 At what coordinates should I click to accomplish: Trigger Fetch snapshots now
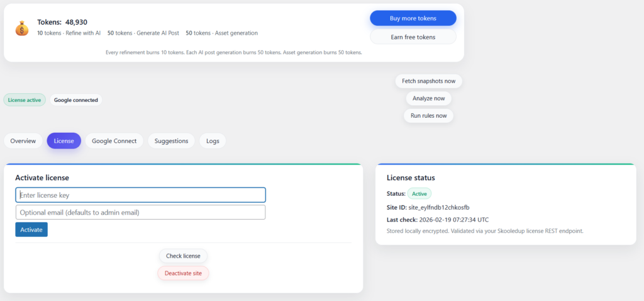pos(428,81)
